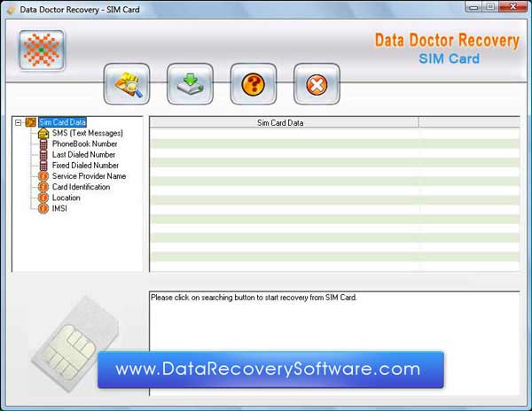Click the info icon beside Location
The height and width of the screenshot is (411, 532).
43,198
